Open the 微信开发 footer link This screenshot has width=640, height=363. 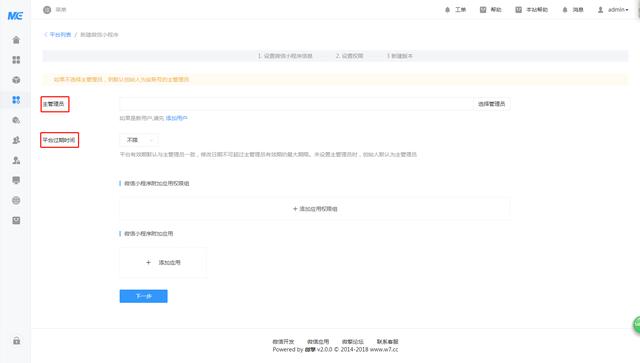(x=283, y=342)
